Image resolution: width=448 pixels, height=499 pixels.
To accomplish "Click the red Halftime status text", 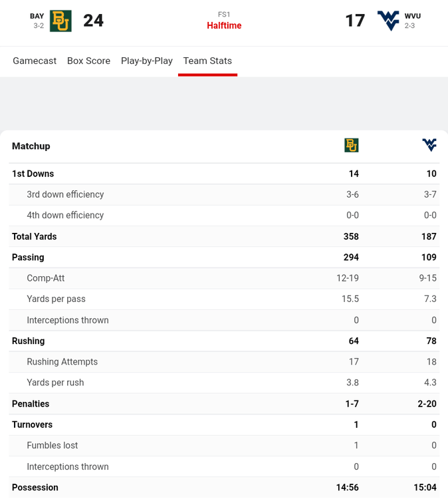I will pyautogui.click(x=224, y=26).
